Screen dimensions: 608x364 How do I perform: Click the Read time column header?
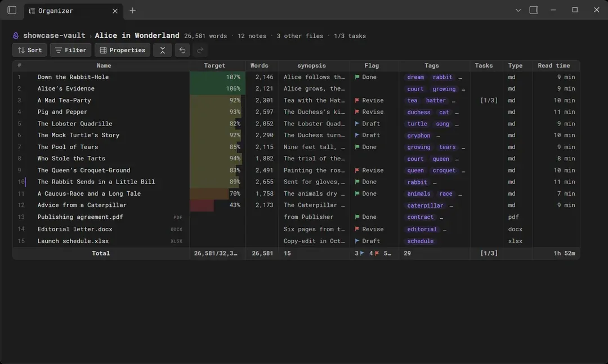pyautogui.click(x=554, y=65)
